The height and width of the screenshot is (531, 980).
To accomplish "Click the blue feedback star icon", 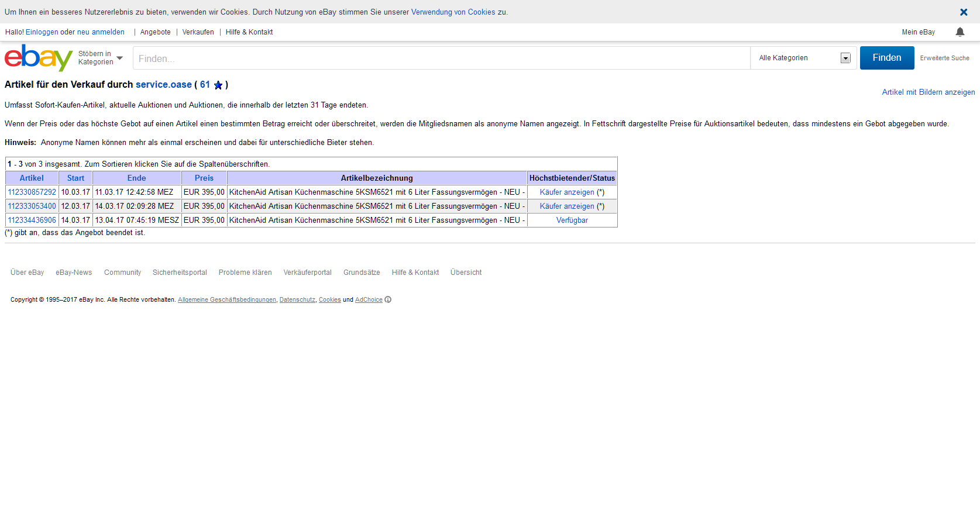I will pyautogui.click(x=218, y=85).
